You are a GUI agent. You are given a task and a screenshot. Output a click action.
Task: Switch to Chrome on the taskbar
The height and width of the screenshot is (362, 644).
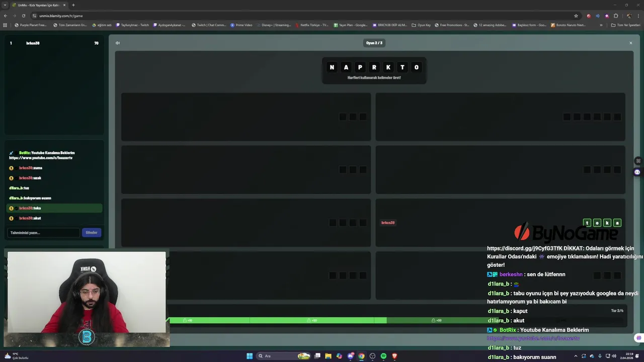361,356
